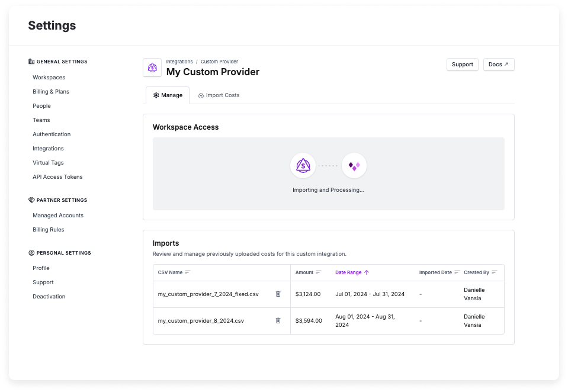Viewport: 568px width, 392px height.
Task: Click the ascending arrow beside Date Range
Action: pyautogui.click(x=367, y=272)
